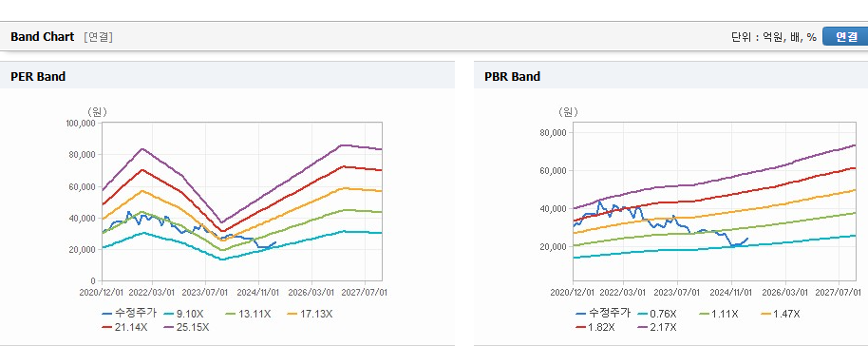This screenshot has height=346, width=868.
Task: Hide the 1.82X red PBR band
Action: [x=595, y=327]
